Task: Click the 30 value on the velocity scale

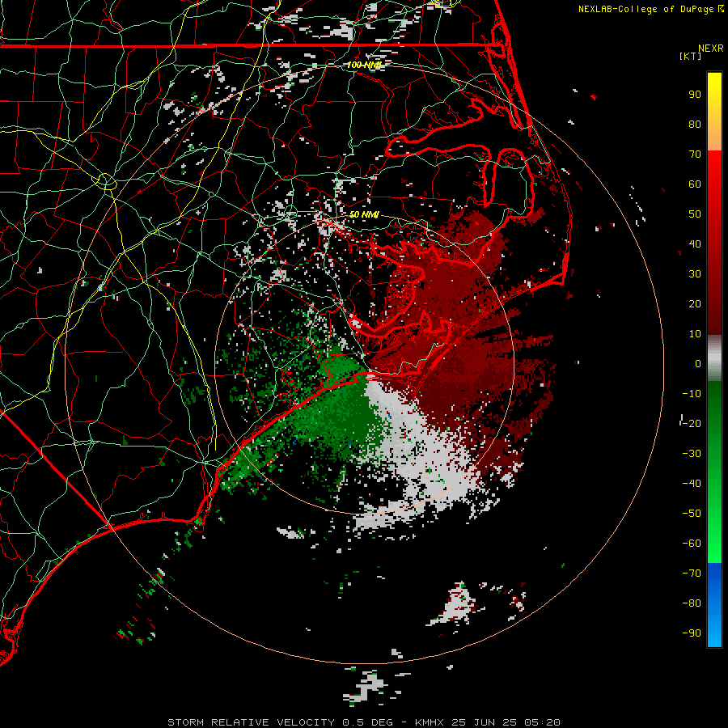Action: 695,274
